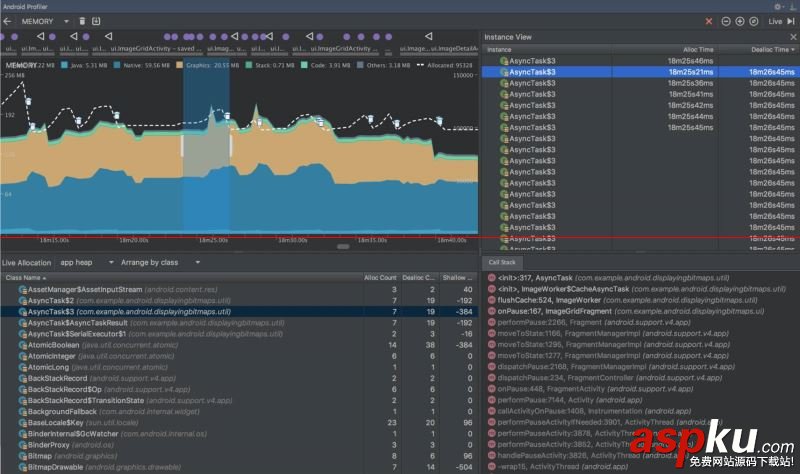Select the BitmapDrawable class row

[239, 467]
